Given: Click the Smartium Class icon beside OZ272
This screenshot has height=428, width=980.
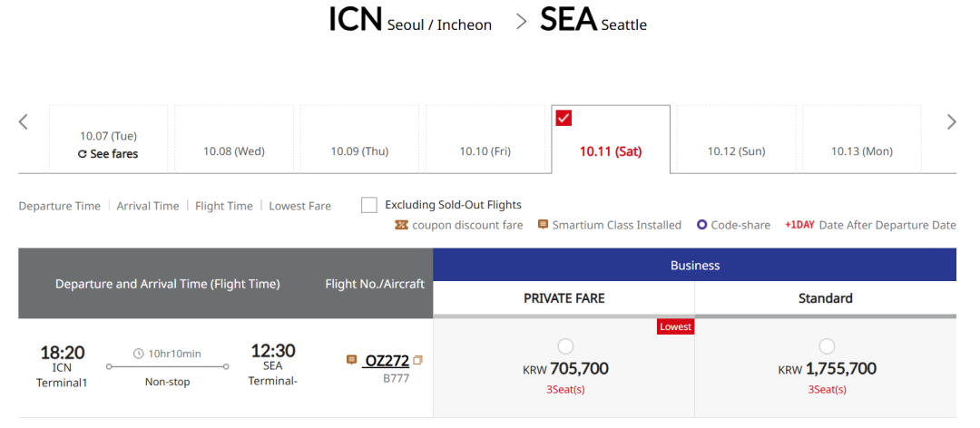Looking at the screenshot, I should [x=351, y=360].
